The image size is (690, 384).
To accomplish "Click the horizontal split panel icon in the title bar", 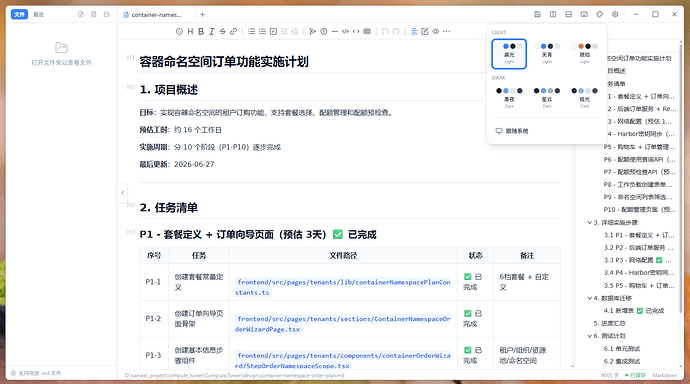I will pyautogui.click(x=569, y=14).
